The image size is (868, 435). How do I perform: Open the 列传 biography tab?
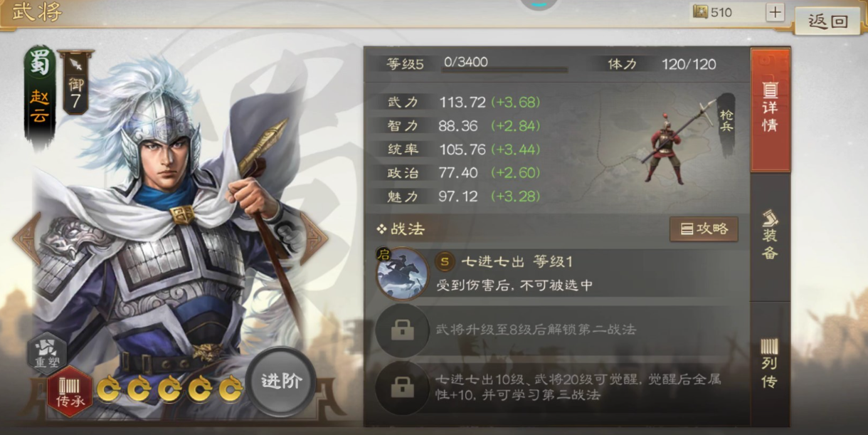771,364
